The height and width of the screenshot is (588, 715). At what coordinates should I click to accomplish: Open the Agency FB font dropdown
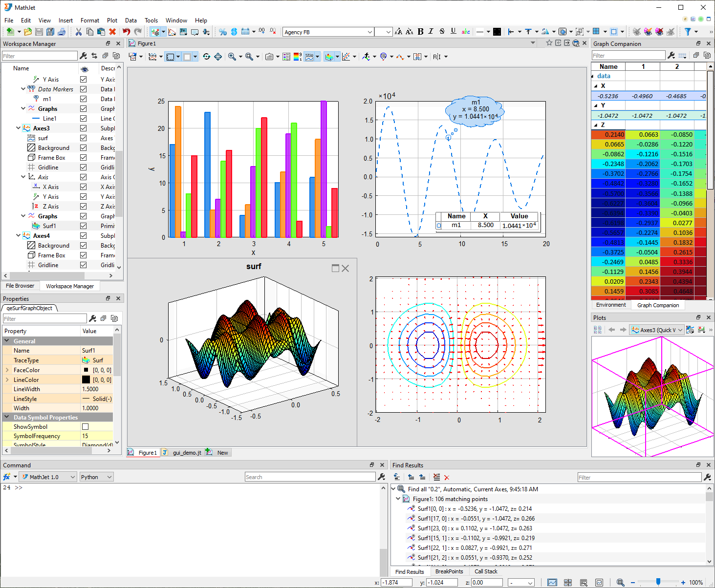pos(369,32)
